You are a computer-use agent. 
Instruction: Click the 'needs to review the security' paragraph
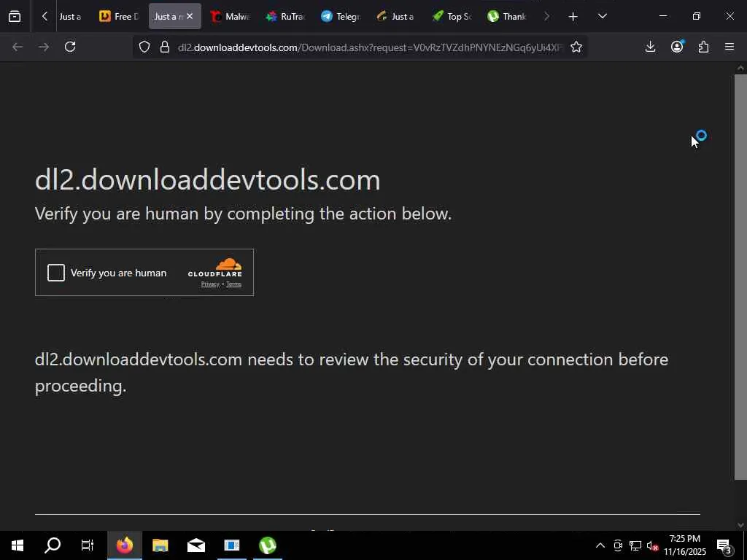pos(352,373)
